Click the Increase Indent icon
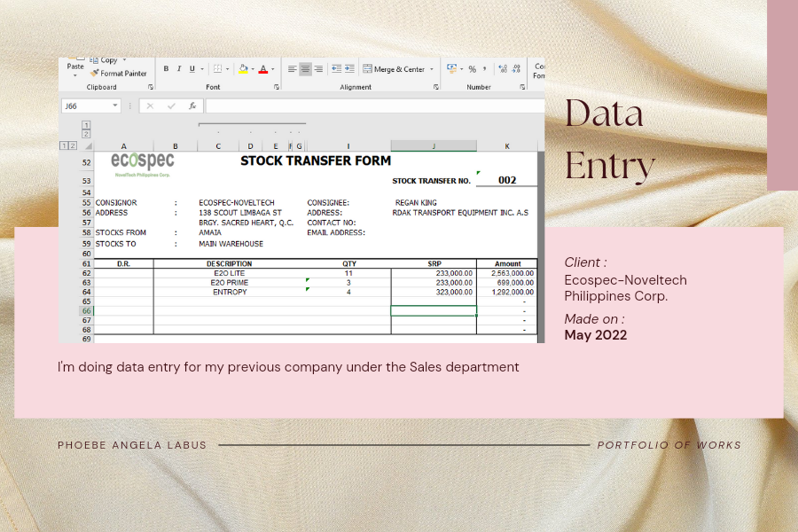 349,69
